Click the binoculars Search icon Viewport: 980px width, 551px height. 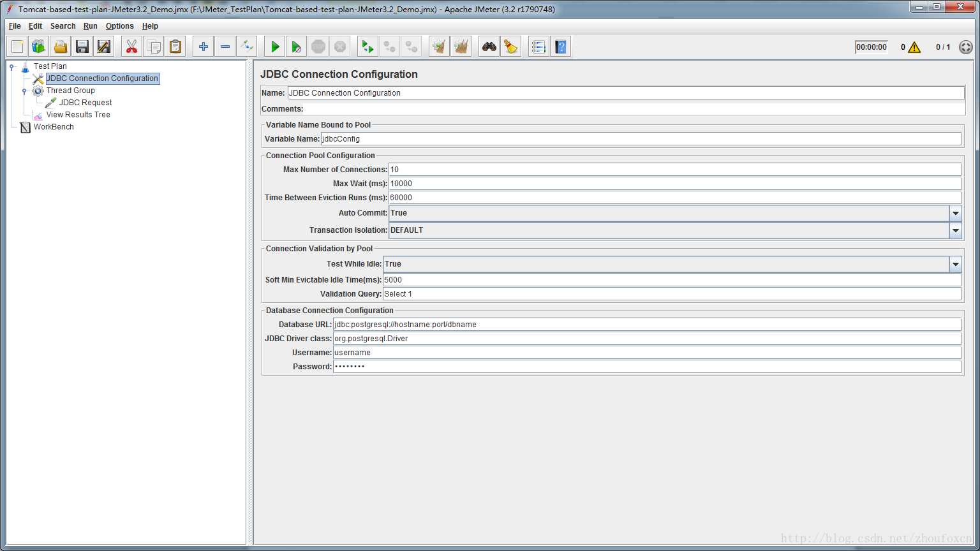click(489, 47)
